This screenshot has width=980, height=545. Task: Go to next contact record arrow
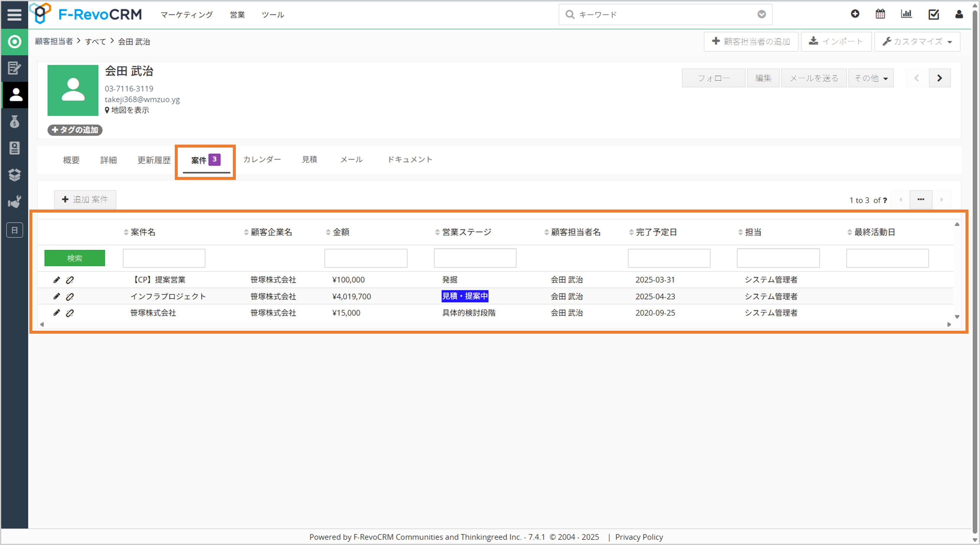pyautogui.click(x=940, y=78)
